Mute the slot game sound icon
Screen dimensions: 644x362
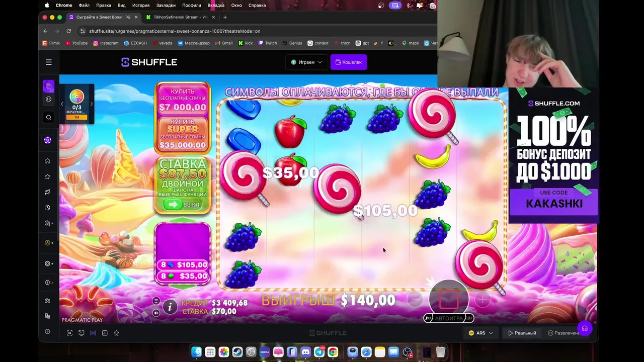[x=156, y=313]
